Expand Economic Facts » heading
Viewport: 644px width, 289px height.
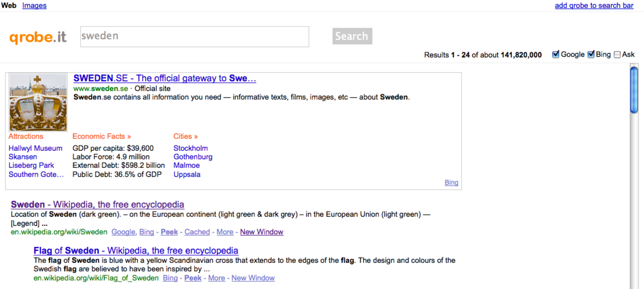(102, 136)
